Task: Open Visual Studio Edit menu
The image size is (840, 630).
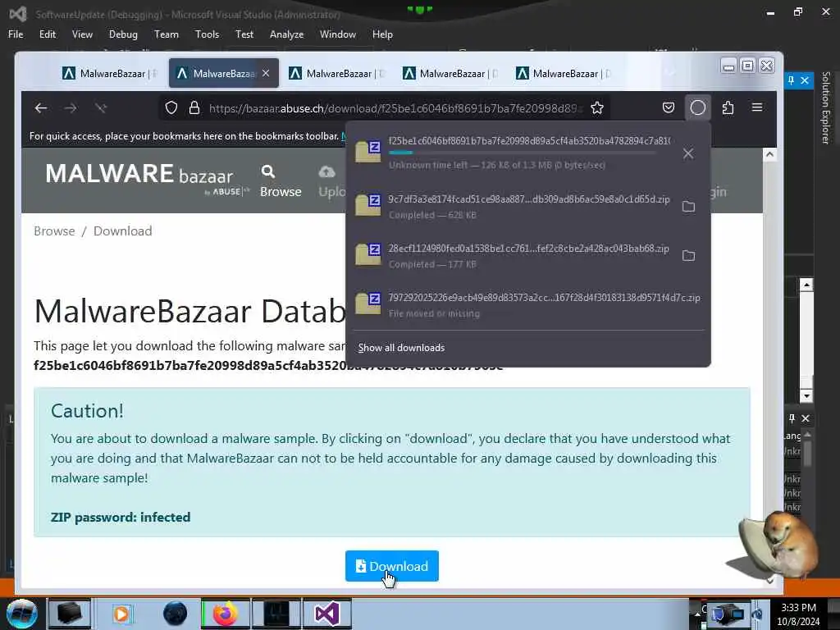Action: [47, 34]
